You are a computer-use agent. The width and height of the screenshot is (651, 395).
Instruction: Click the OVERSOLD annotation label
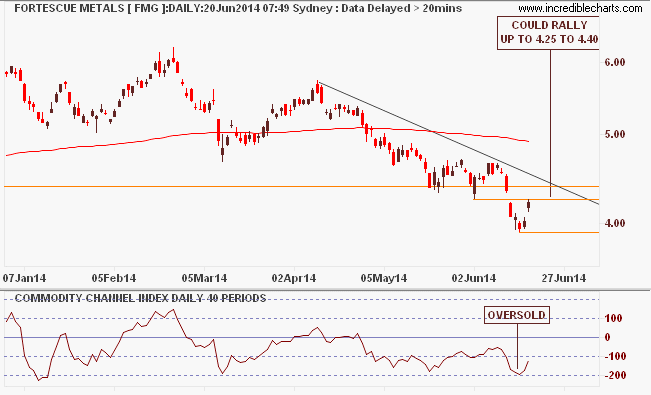pos(516,315)
